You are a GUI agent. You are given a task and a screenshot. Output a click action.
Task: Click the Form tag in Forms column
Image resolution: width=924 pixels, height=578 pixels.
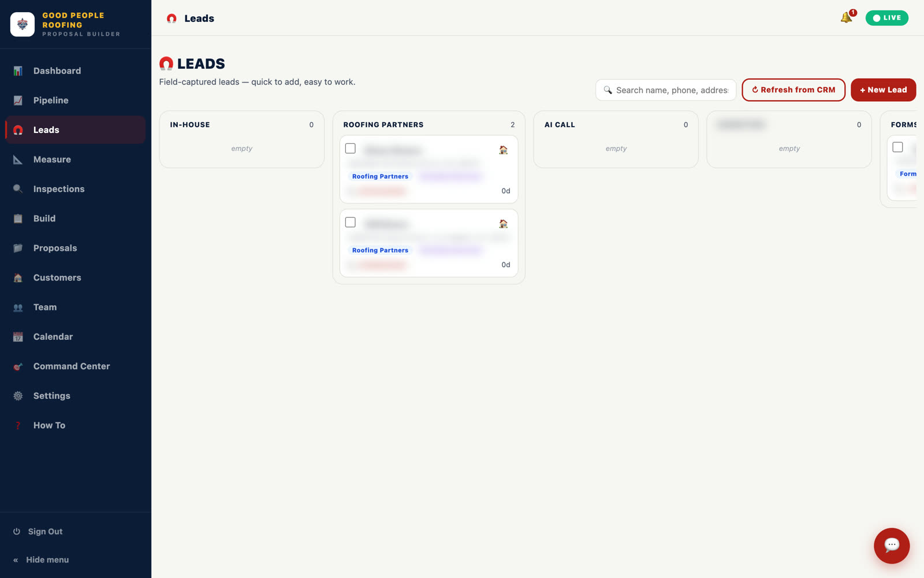[907, 174]
